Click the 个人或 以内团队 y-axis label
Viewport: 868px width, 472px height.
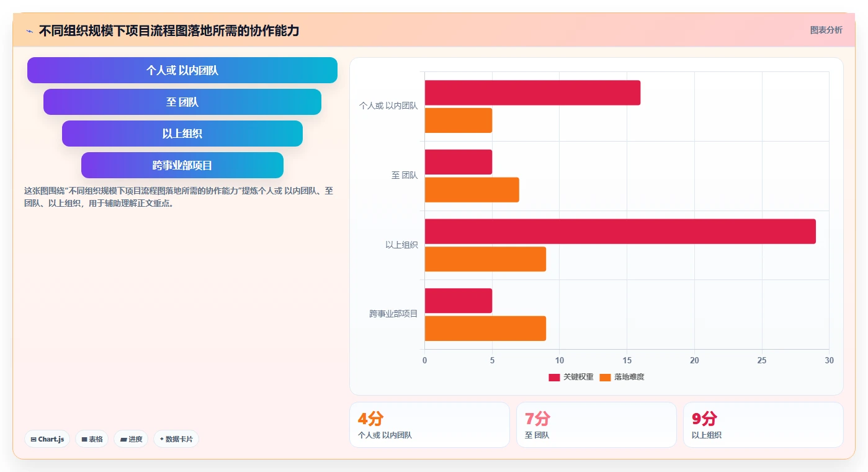point(388,106)
